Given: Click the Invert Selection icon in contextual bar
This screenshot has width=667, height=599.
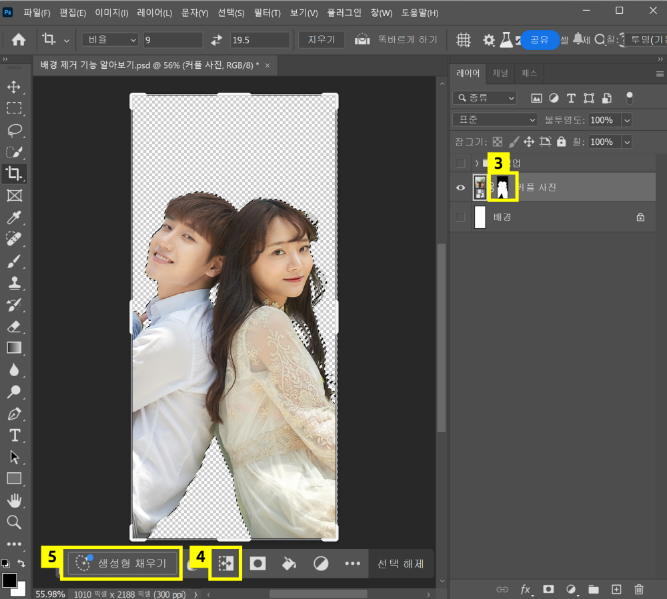Looking at the screenshot, I should 225,563.
